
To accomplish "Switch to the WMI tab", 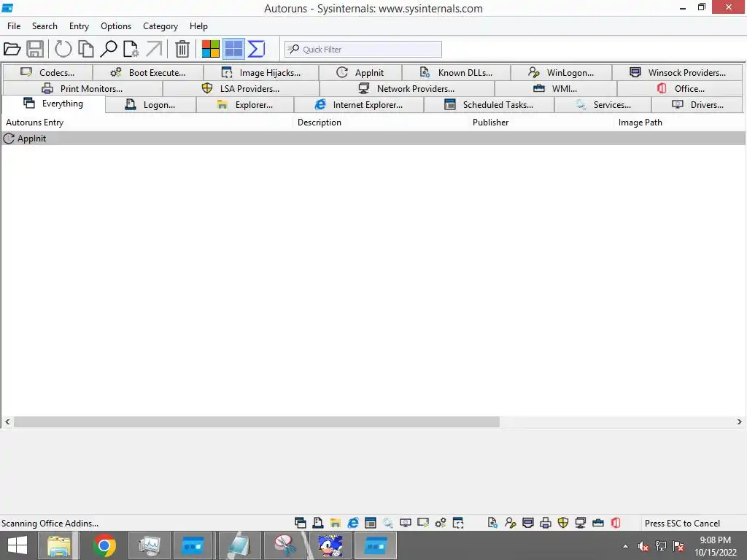I will click(x=556, y=88).
